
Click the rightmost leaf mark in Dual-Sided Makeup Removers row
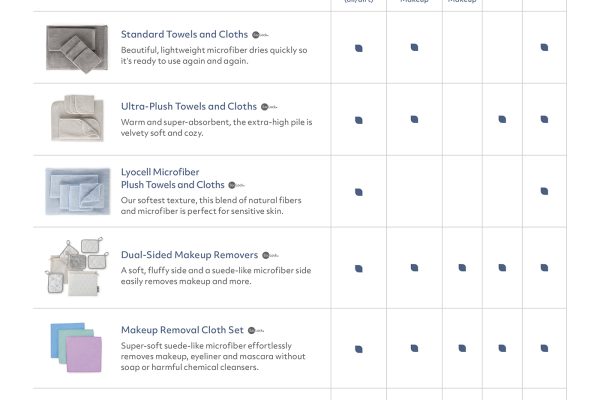tap(544, 268)
